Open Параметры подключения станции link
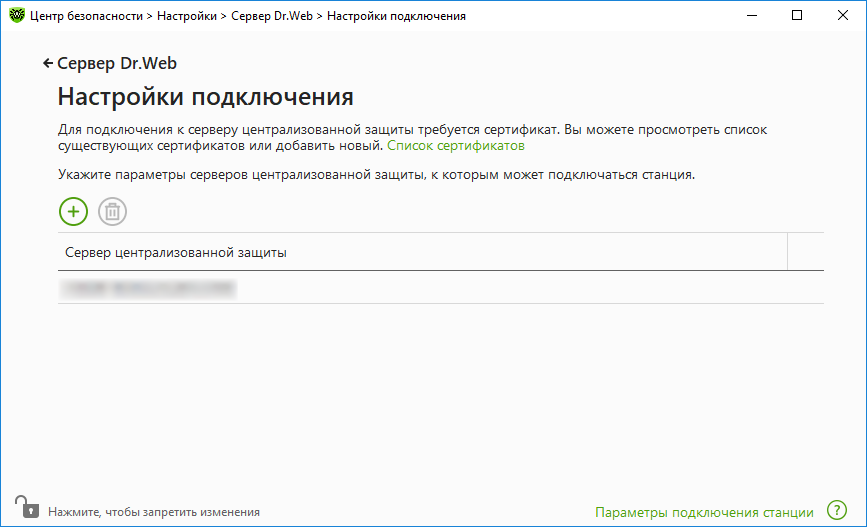Viewport: 867px width, 527px height. (704, 513)
